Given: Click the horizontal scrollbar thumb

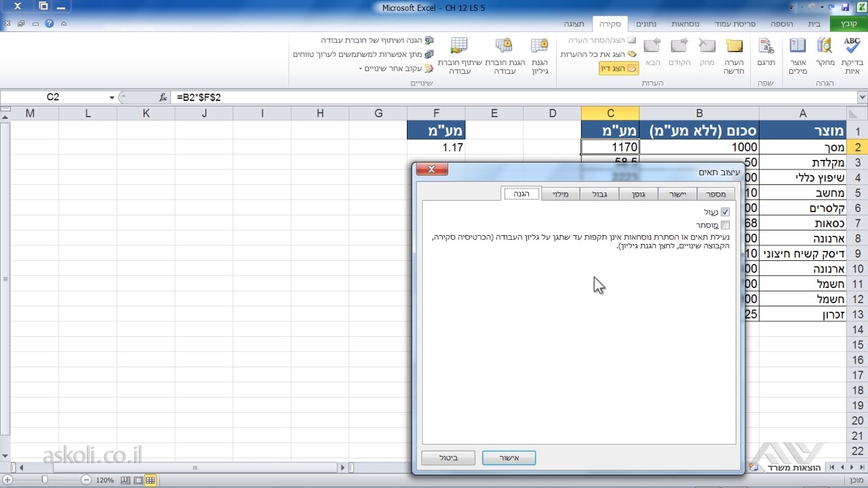Looking at the screenshot, I should click(x=195, y=468).
